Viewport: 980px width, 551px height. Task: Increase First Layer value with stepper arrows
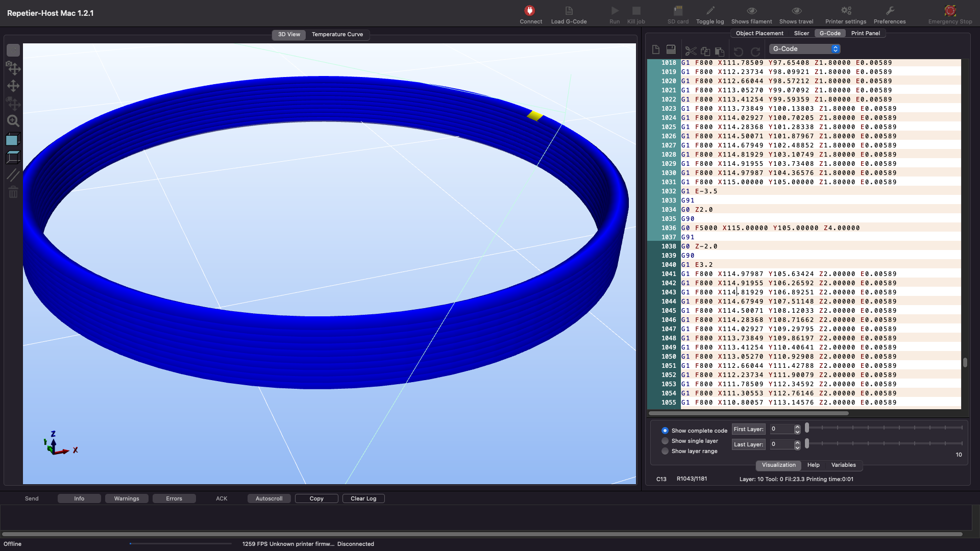(x=796, y=427)
